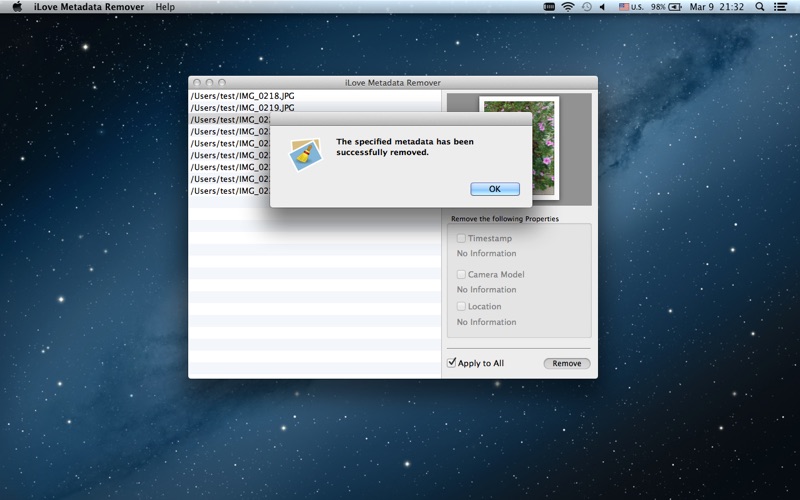The image size is (800, 500).
Task: Open the Time Machine menu bar icon
Action: (x=587, y=7)
